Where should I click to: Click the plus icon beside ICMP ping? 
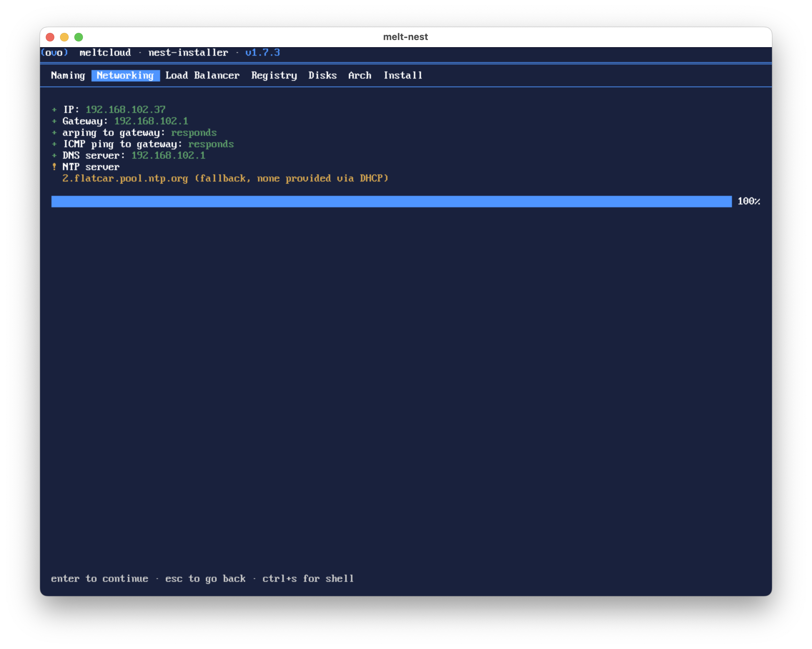[x=54, y=144]
